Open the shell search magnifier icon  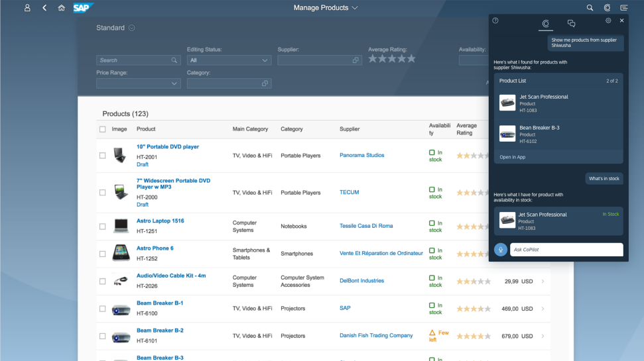(590, 8)
